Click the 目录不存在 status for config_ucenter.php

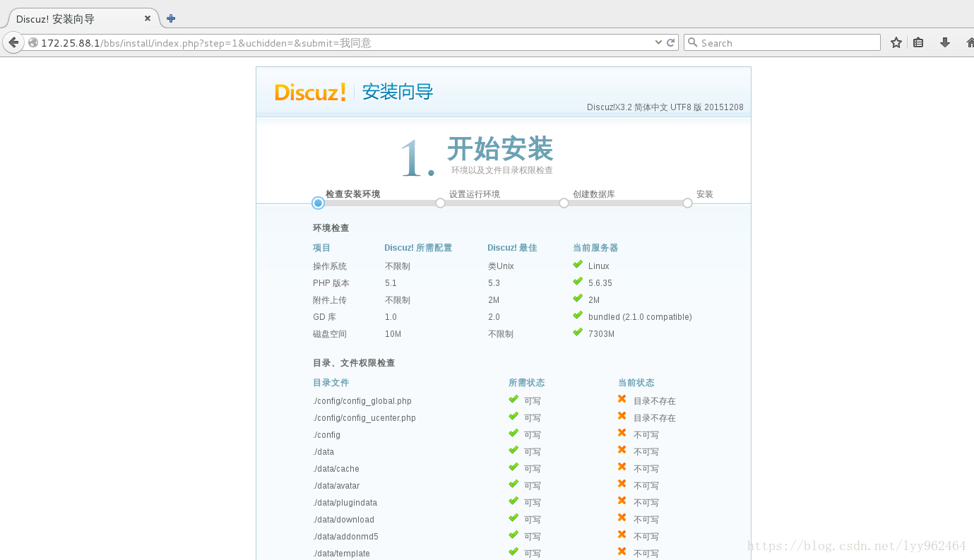(x=655, y=418)
